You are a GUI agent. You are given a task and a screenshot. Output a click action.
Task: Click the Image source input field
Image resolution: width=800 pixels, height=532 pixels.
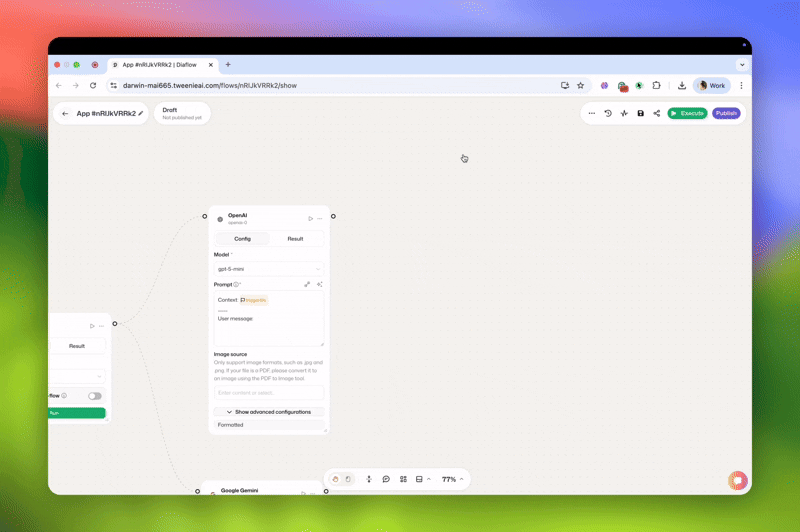269,393
